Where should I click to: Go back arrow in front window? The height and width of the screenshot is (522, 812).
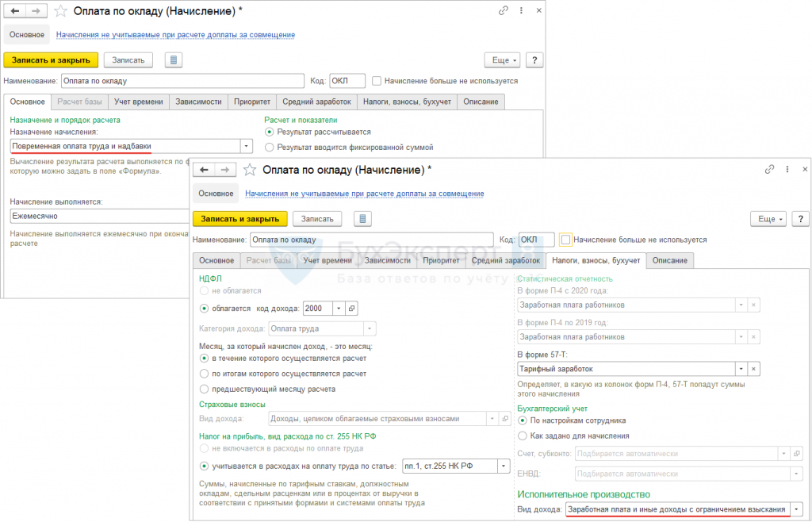click(x=204, y=170)
